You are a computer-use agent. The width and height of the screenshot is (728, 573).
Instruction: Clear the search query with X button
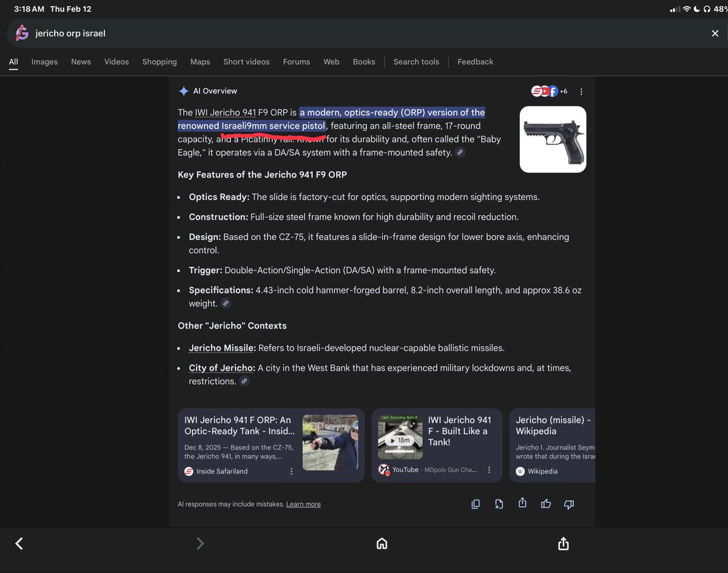(715, 33)
